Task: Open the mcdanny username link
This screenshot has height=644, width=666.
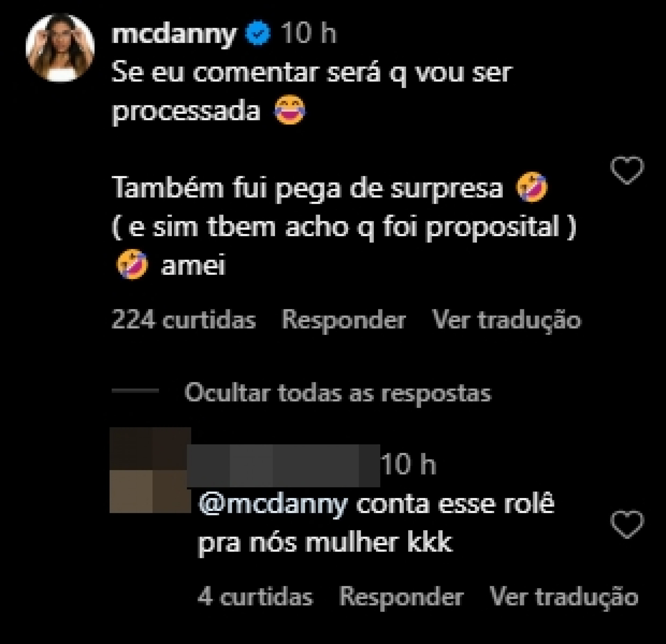Action: click(174, 34)
